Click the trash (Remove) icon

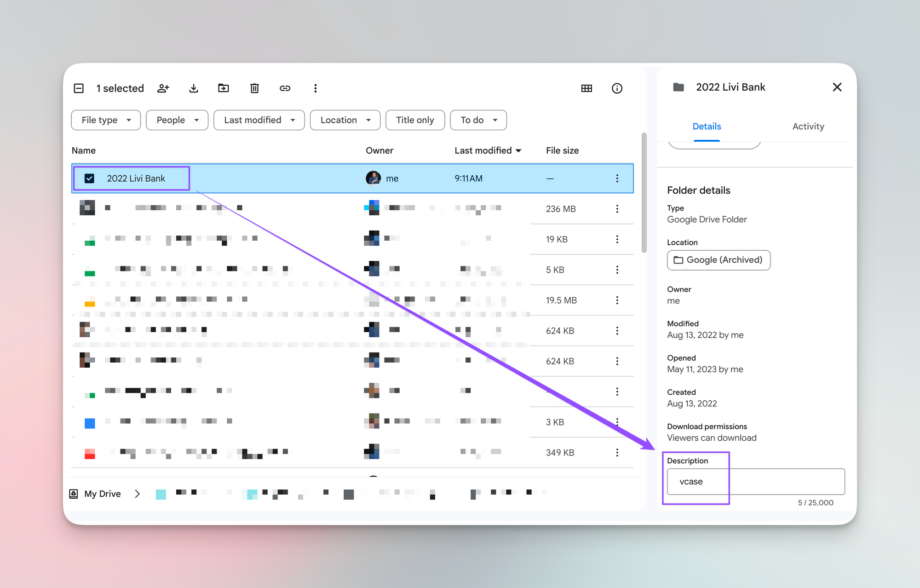tap(254, 88)
